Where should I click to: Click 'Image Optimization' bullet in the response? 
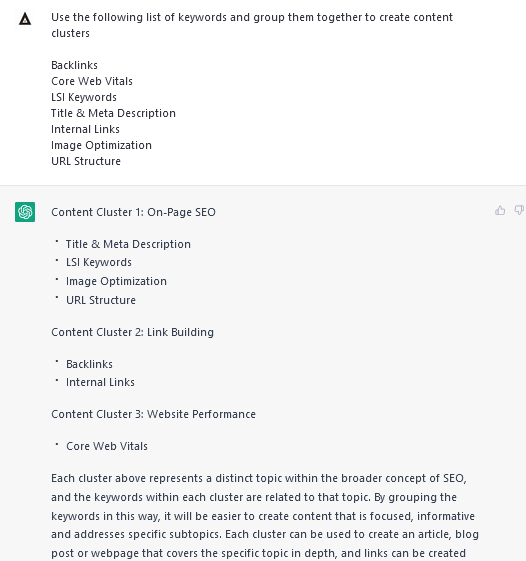coord(116,281)
